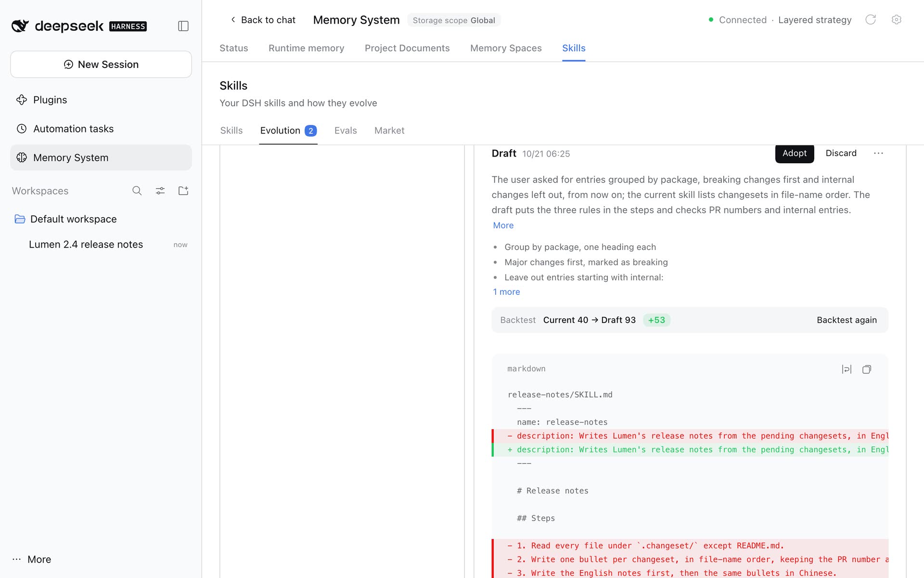
Task: Click 'Group by package, one heading each' bullet
Action: 580,247
